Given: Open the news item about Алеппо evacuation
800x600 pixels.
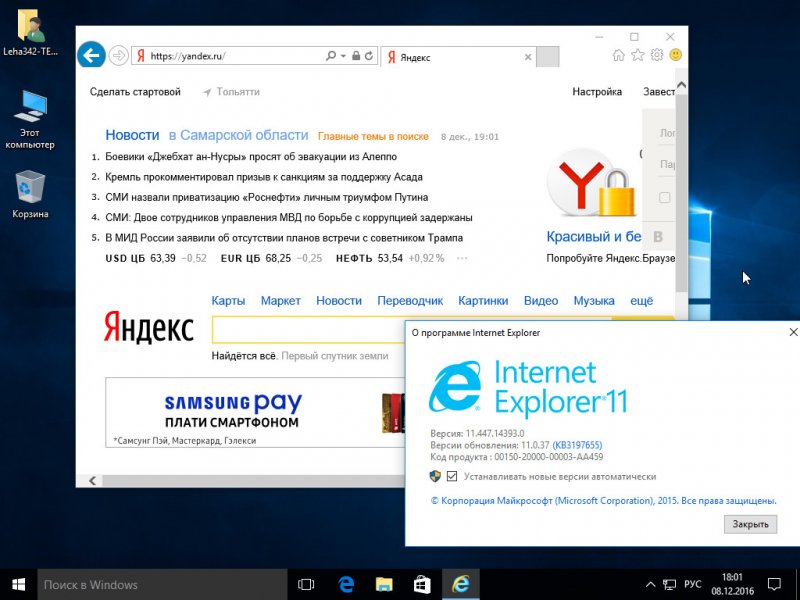Looking at the screenshot, I should 251,157.
